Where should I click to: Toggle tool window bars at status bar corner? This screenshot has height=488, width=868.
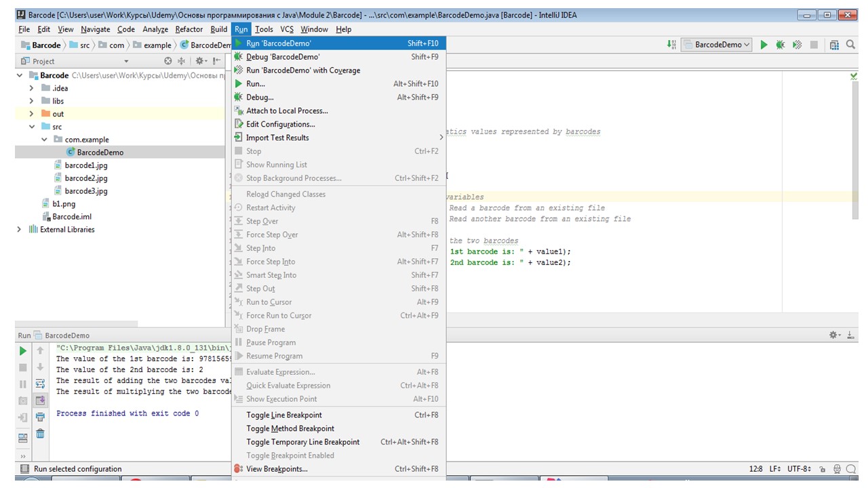(x=24, y=469)
